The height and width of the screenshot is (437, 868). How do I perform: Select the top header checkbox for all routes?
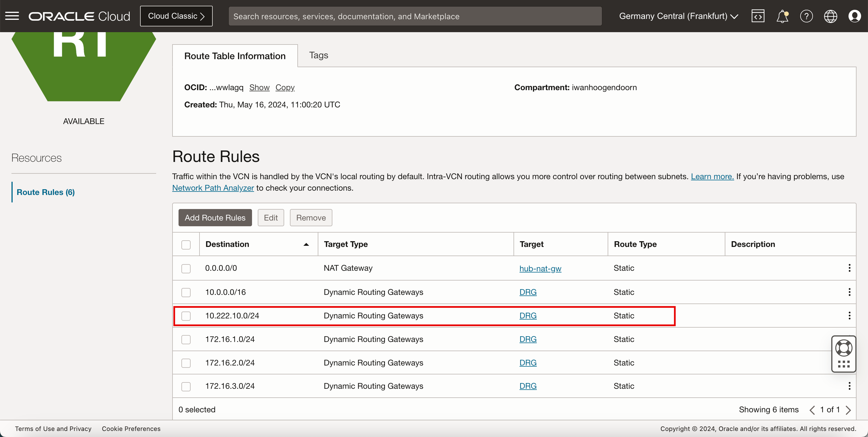tap(186, 244)
